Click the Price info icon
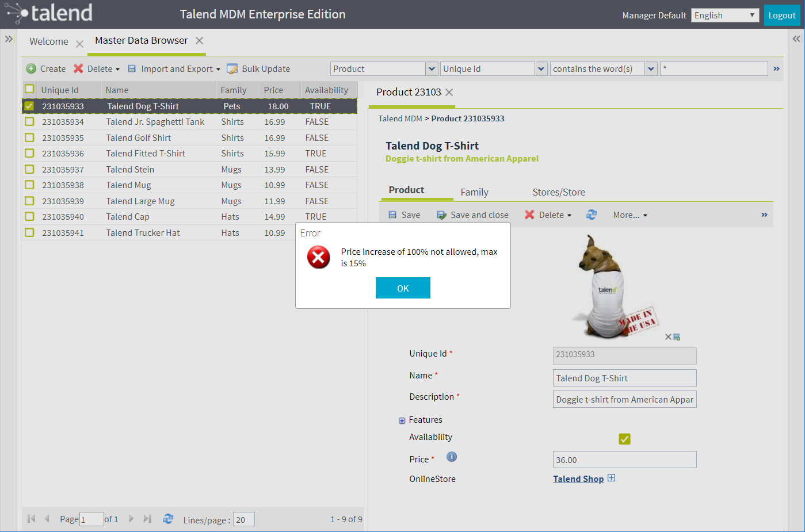This screenshot has height=532, width=805. coord(452,457)
